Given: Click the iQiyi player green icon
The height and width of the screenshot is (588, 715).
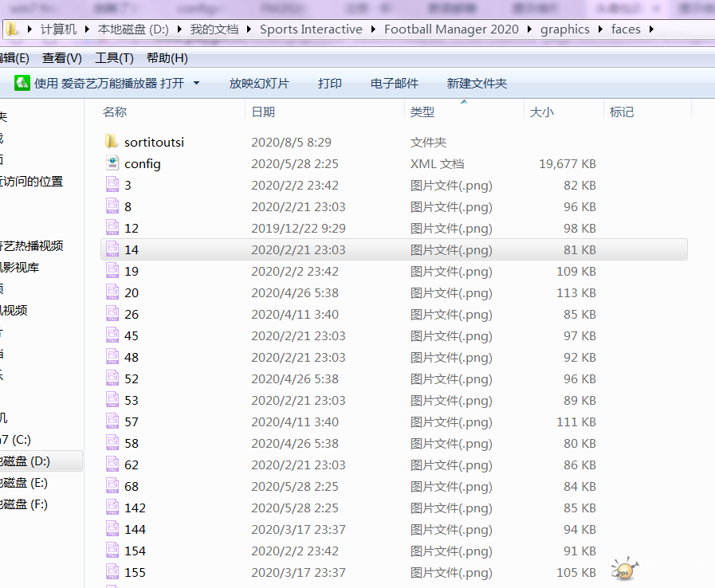Looking at the screenshot, I should (22, 83).
